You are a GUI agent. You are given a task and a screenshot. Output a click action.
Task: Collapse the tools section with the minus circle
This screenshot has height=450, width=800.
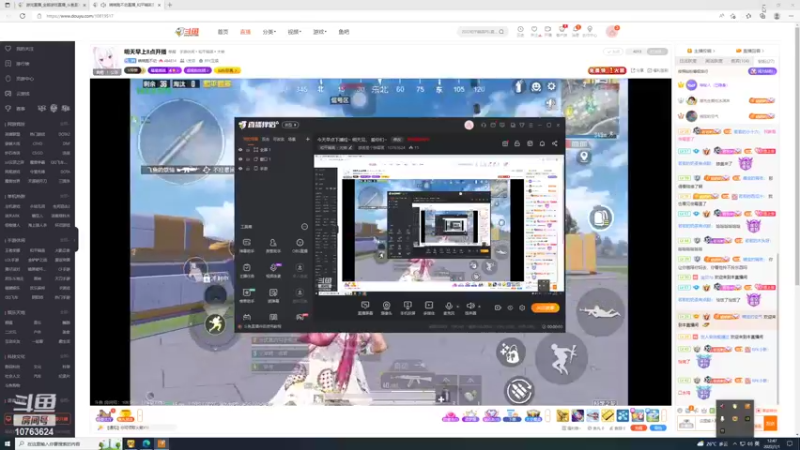(x=304, y=227)
